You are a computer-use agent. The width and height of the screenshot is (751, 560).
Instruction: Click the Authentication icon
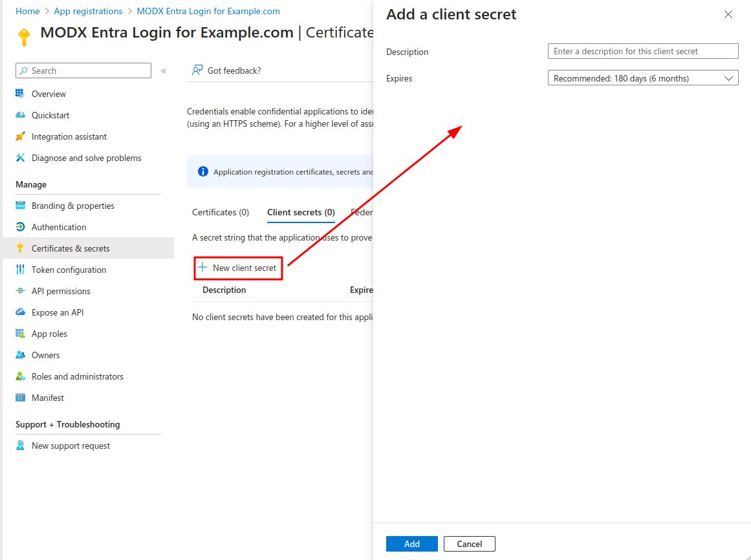tap(20, 227)
